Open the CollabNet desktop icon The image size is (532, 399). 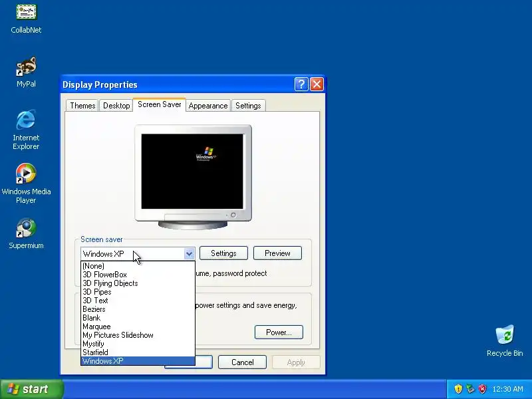[26, 19]
